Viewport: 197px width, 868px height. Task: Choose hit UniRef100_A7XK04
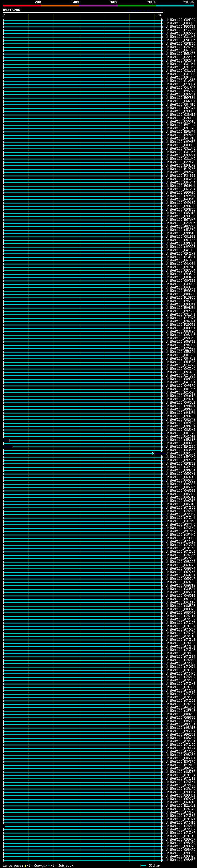[180, 775]
